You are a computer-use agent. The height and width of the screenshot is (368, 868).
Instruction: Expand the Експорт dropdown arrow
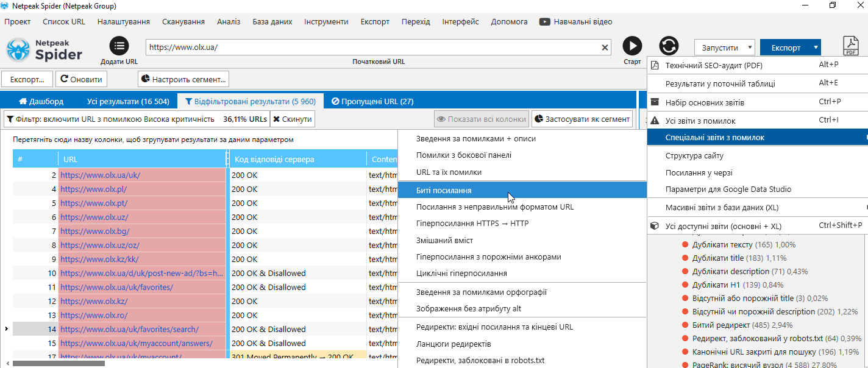(x=815, y=48)
